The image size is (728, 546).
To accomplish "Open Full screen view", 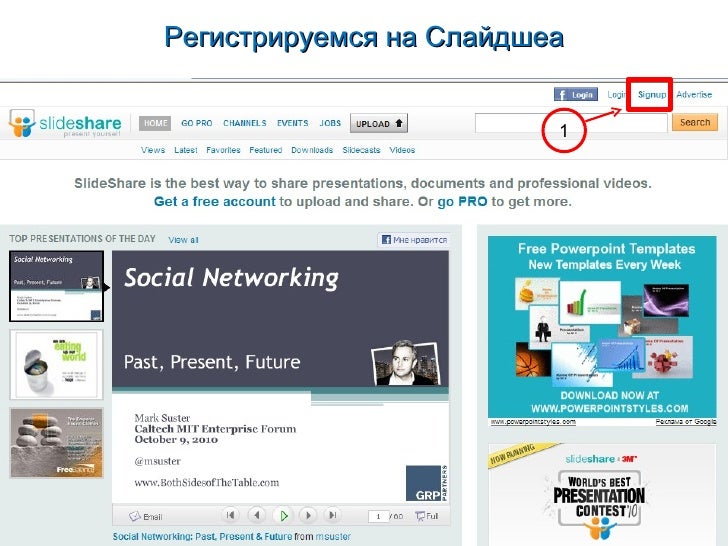I will [427, 516].
